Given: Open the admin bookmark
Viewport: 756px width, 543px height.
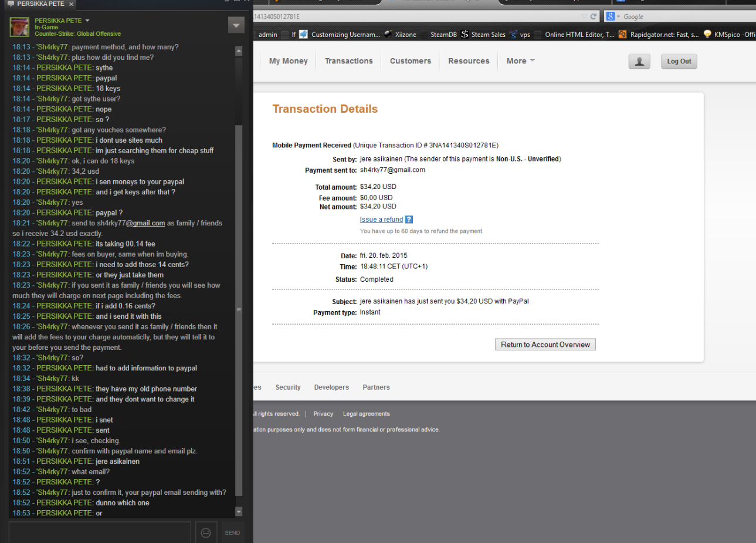Looking at the screenshot, I should (x=267, y=35).
